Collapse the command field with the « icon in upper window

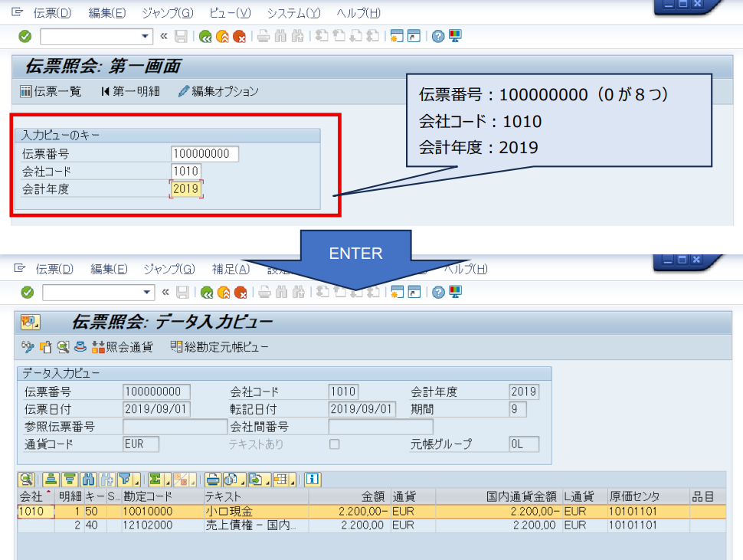click(x=164, y=36)
